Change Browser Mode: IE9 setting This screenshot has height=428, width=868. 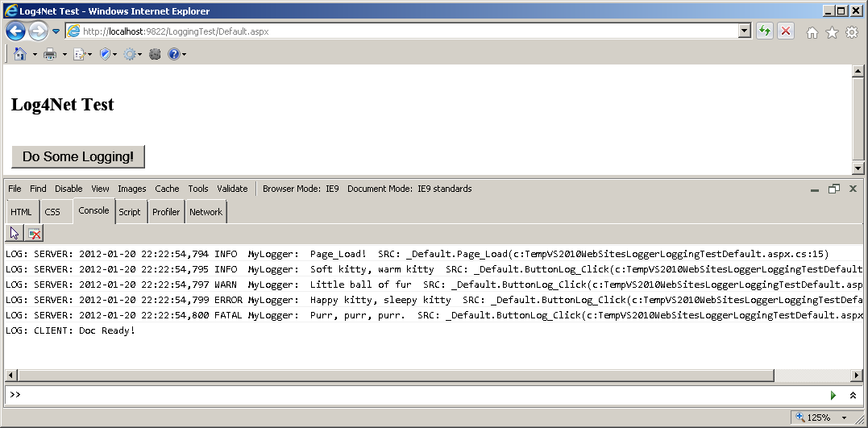point(301,189)
